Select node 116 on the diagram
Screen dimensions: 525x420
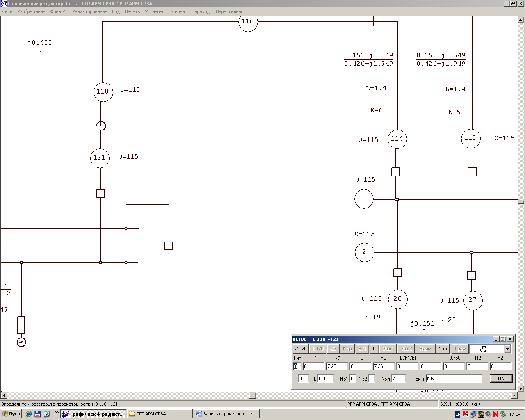248,22
